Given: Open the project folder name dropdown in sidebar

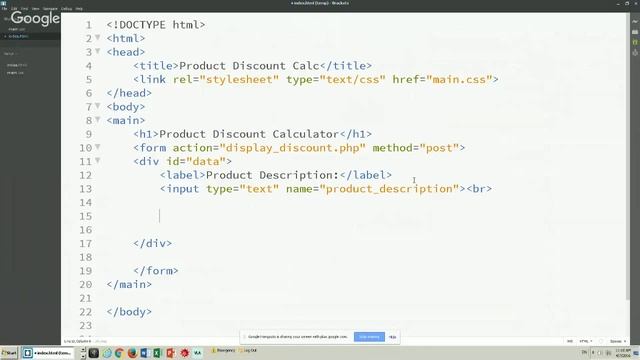Looking at the screenshot, I should [x=10, y=53].
